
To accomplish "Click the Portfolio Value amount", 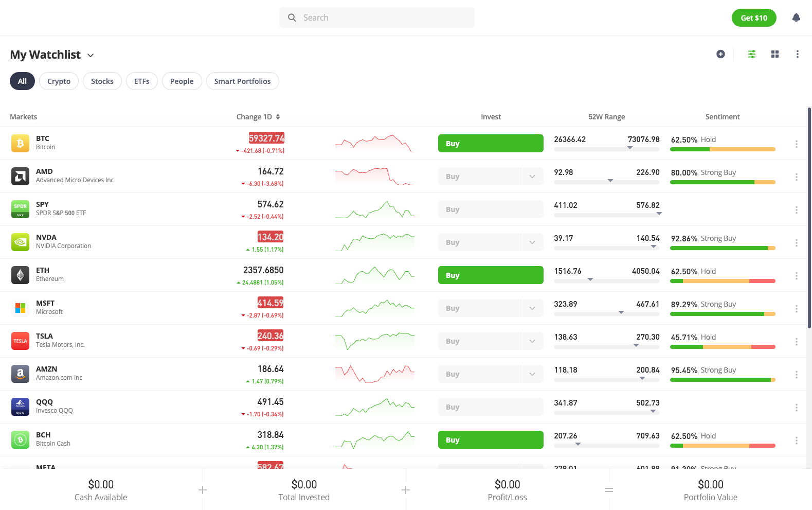I will coord(711,484).
